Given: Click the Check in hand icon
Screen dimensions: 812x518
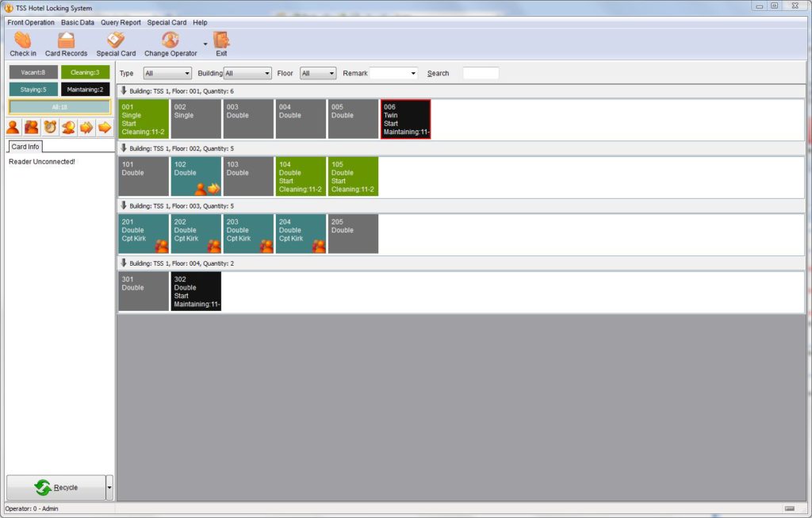Looking at the screenshot, I should (x=22, y=40).
